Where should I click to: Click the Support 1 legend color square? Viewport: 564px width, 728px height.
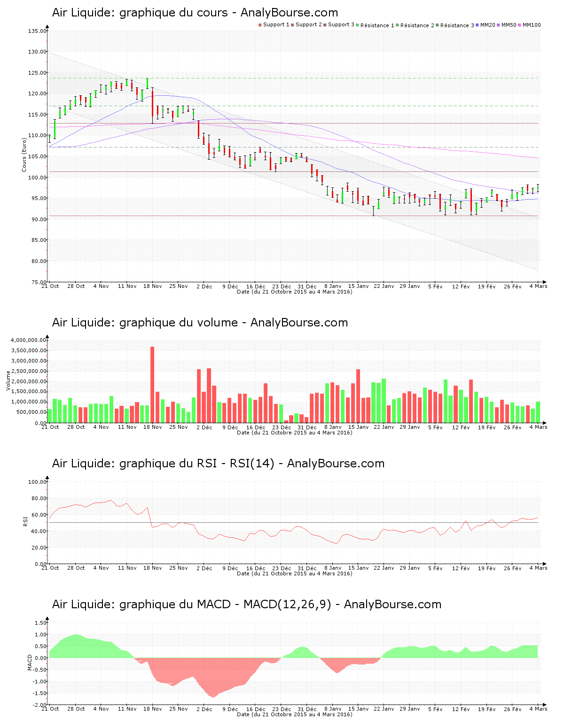260,25
